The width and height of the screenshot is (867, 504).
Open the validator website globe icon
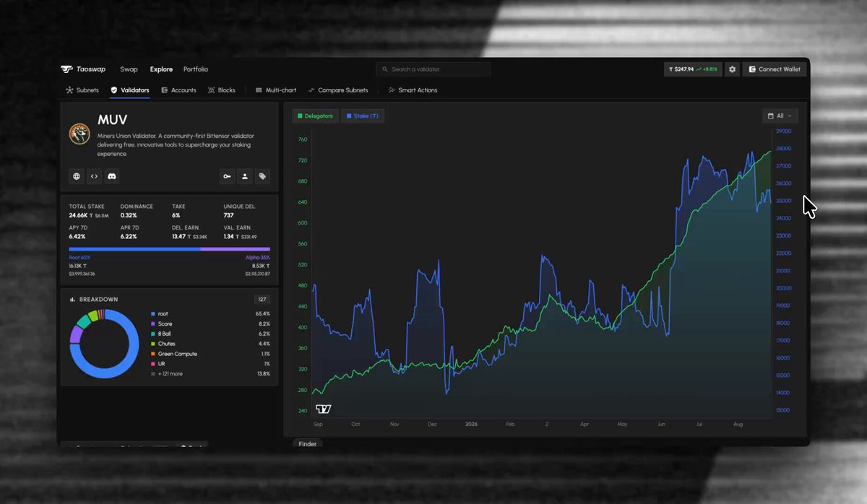(77, 176)
